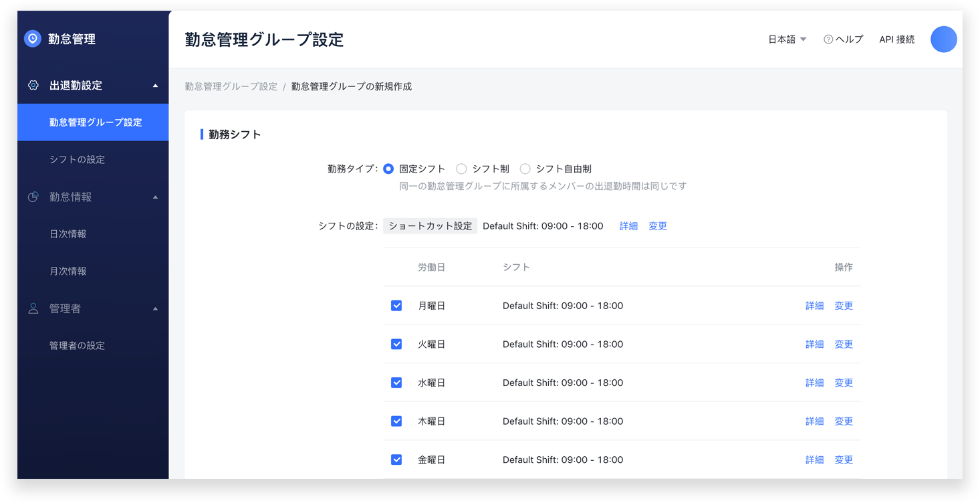Click the pie chart icon beside 勤怠情報

[33, 197]
